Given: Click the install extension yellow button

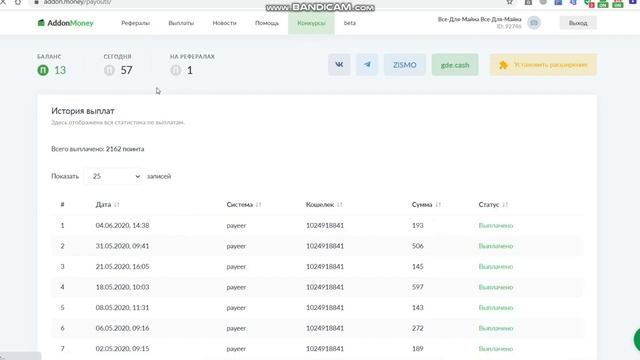Looking at the screenshot, I should tap(543, 64).
